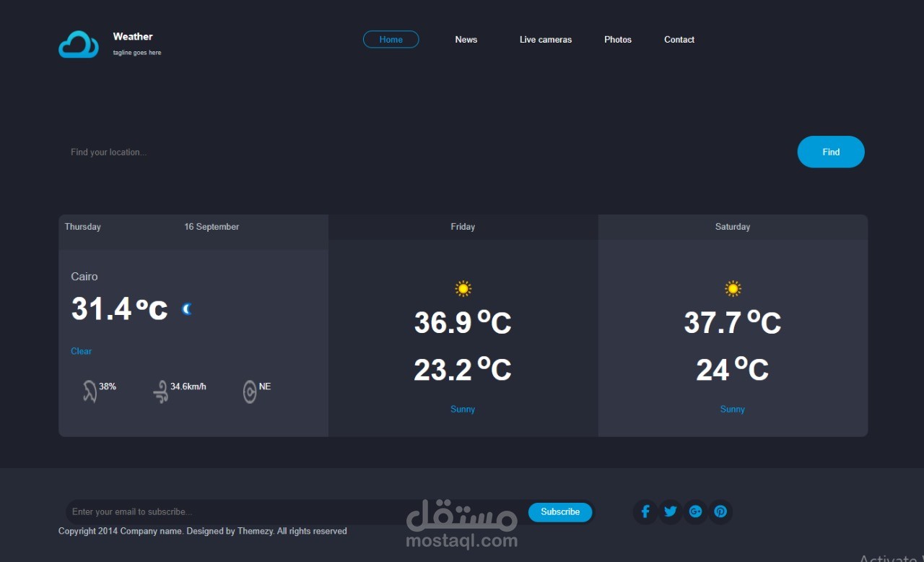Open the Photos menu item
This screenshot has width=924, height=562.
tap(618, 40)
